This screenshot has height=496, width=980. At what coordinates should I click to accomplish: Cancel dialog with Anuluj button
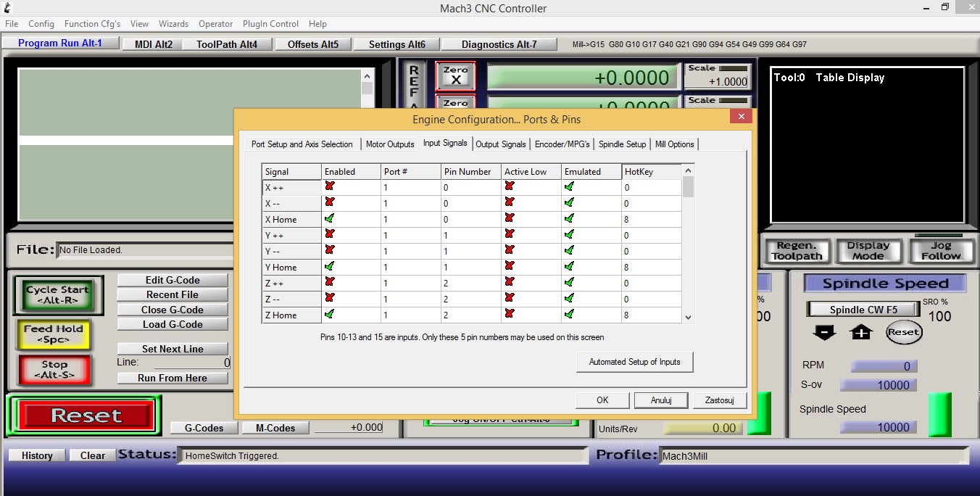tap(661, 400)
